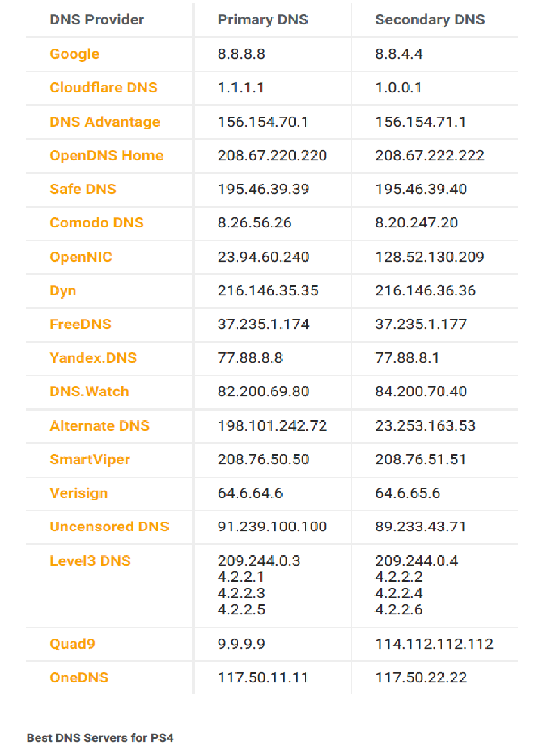Open the Alternate DNS link
This screenshot has height=756, width=543.
99,426
